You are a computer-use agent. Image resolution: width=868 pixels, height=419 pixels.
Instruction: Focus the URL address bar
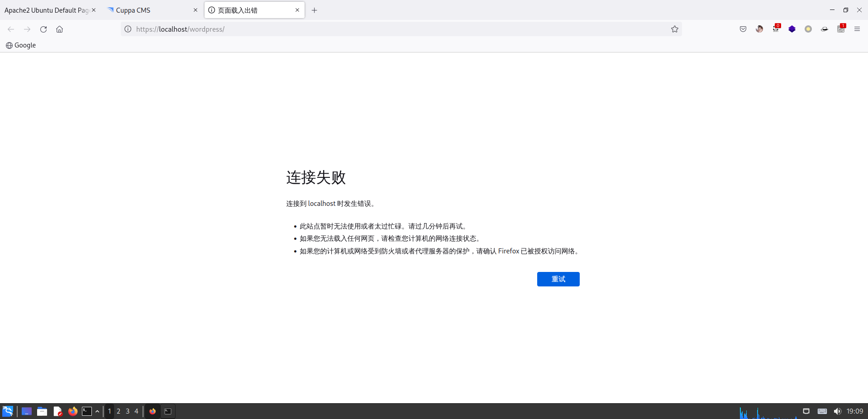pyautogui.click(x=401, y=29)
